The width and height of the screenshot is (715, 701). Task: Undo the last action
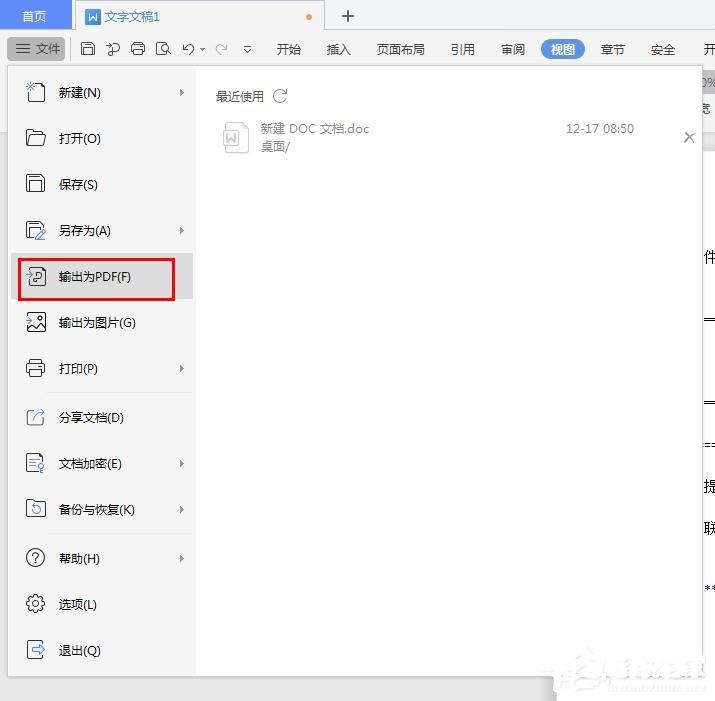click(x=188, y=49)
